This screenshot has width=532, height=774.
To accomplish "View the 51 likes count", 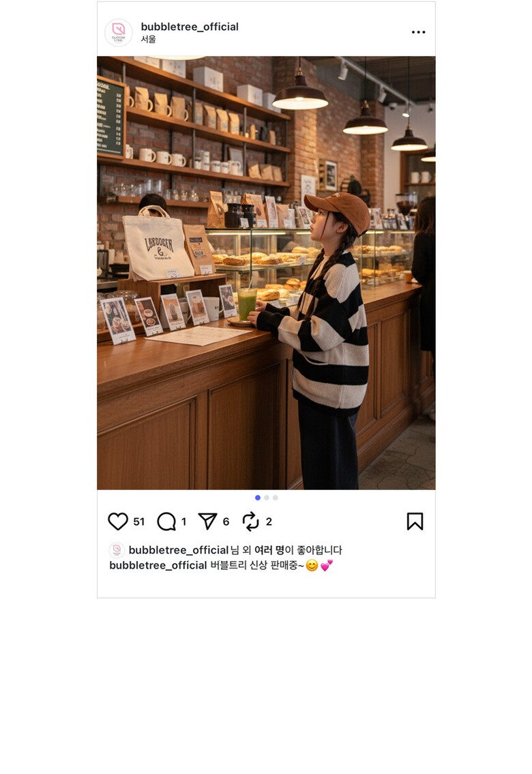I will (x=139, y=521).
